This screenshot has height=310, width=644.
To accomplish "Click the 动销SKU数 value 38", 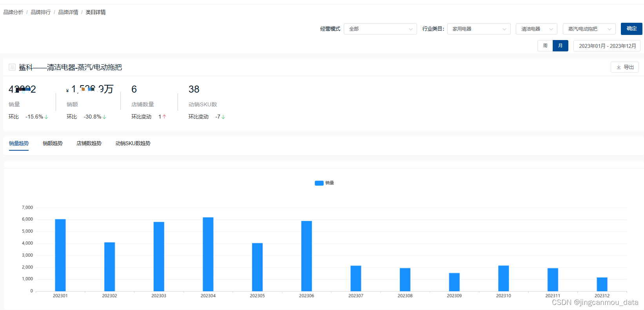I will [194, 89].
